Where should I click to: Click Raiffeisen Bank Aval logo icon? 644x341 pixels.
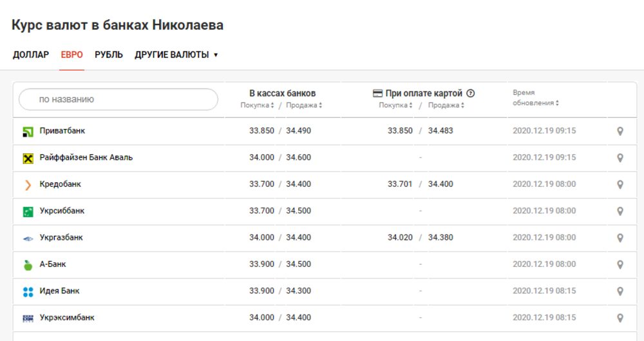pyautogui.click(x=28, y=159)
